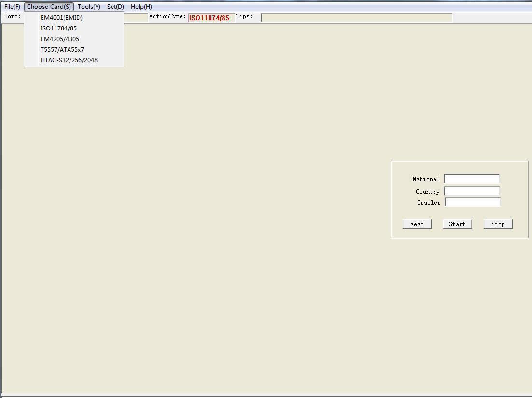Click the Tips: label text

click(x=244, y=17)
